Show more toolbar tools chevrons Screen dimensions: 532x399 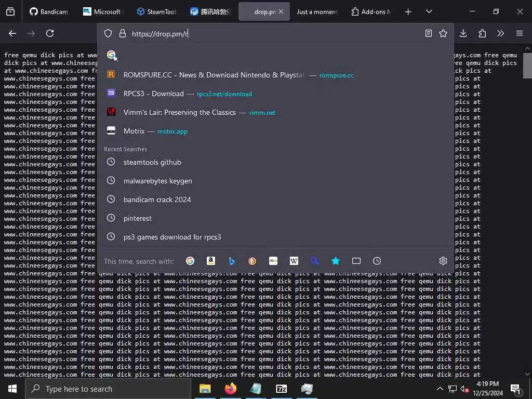click(500, 33)
